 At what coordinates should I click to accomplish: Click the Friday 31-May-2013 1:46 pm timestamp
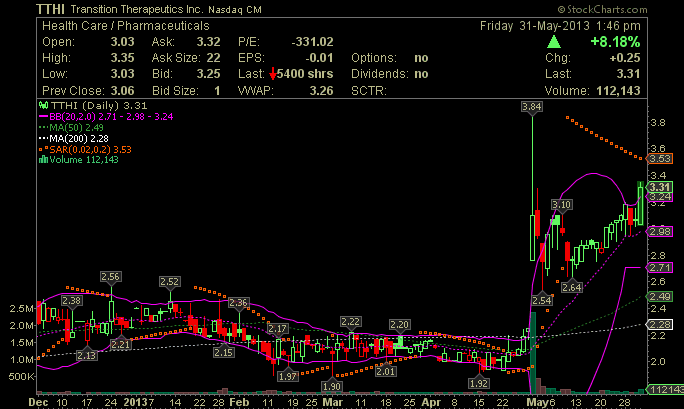[560, 26]
